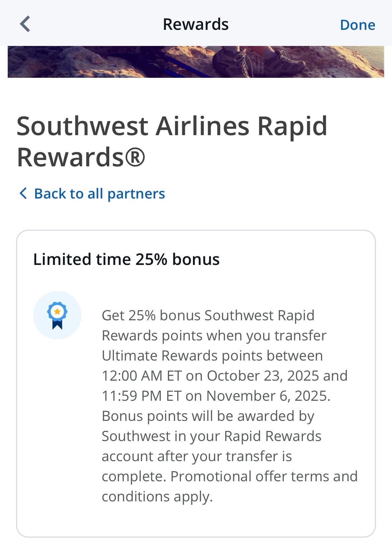Viewport: 392px width, 550px height.
Task: Select the Ultimate Rewards points between text
Action: [212, 355]
